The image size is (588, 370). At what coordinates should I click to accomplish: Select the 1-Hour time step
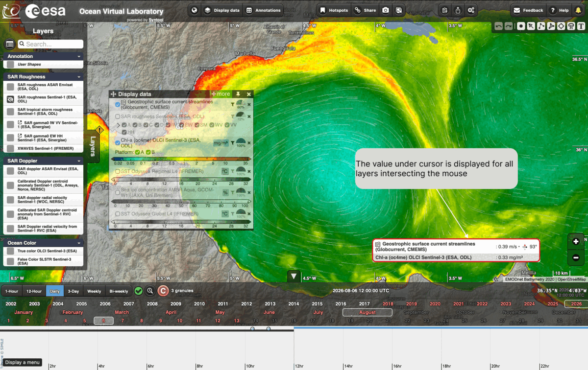pos(11,291)
